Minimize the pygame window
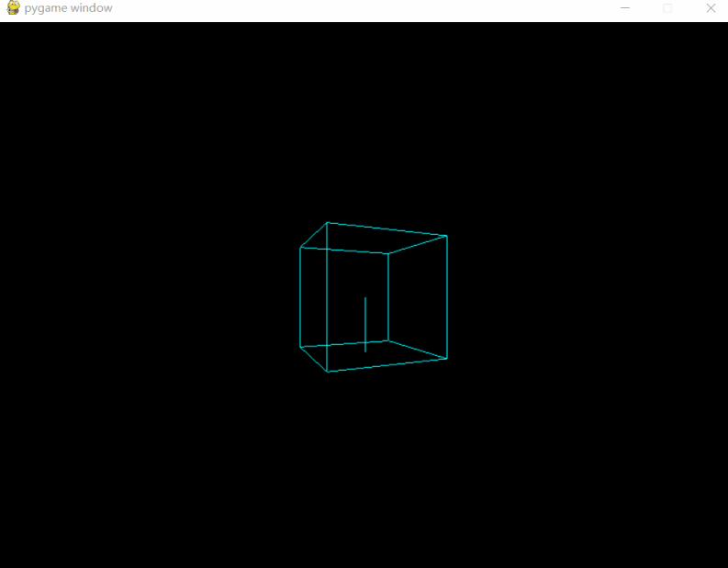Screen dimensions: 728x568 tap(625, 8)
